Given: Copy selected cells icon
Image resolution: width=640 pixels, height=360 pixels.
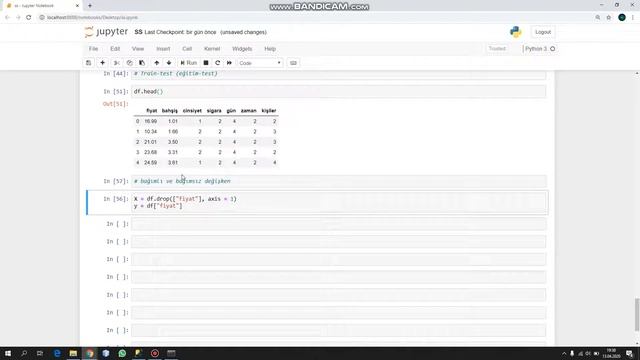Looking at the screenshot, I should [x=129, y=63].
